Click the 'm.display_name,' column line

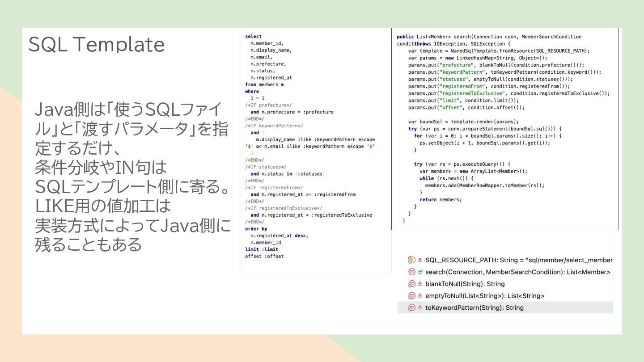coord(271,50)
